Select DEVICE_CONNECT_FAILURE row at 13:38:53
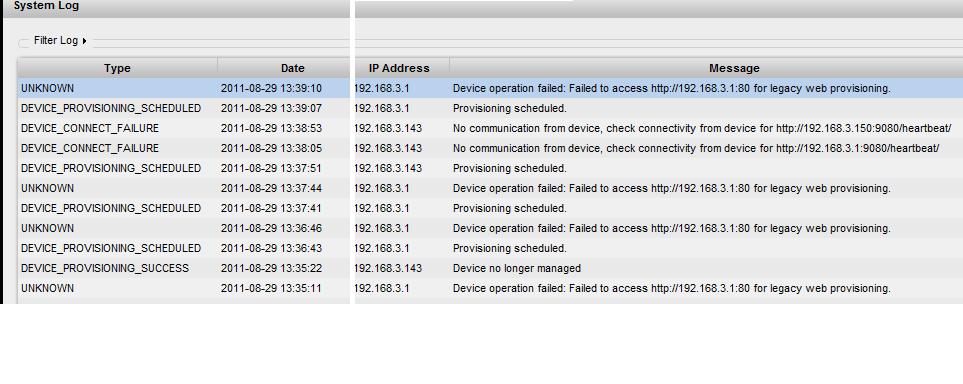This screenshot has width=963, height=384. coord(490,128)
